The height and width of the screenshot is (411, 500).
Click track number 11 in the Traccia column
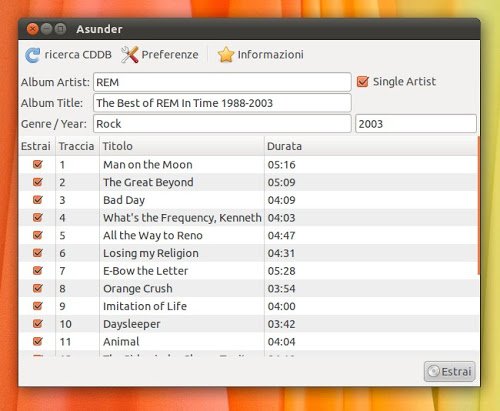pos(65,341)
